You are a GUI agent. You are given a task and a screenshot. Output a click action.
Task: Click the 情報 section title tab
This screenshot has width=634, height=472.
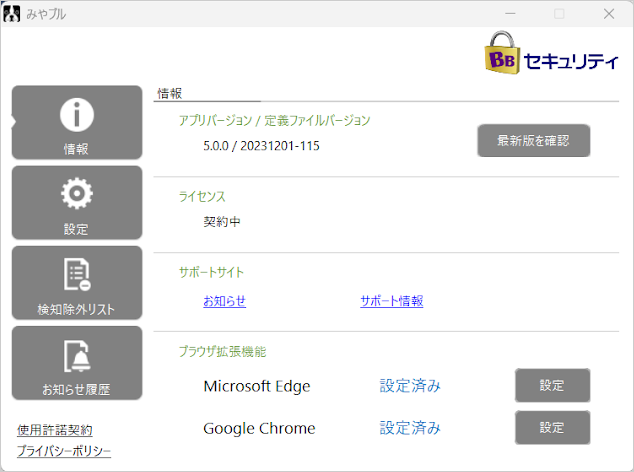170,93
